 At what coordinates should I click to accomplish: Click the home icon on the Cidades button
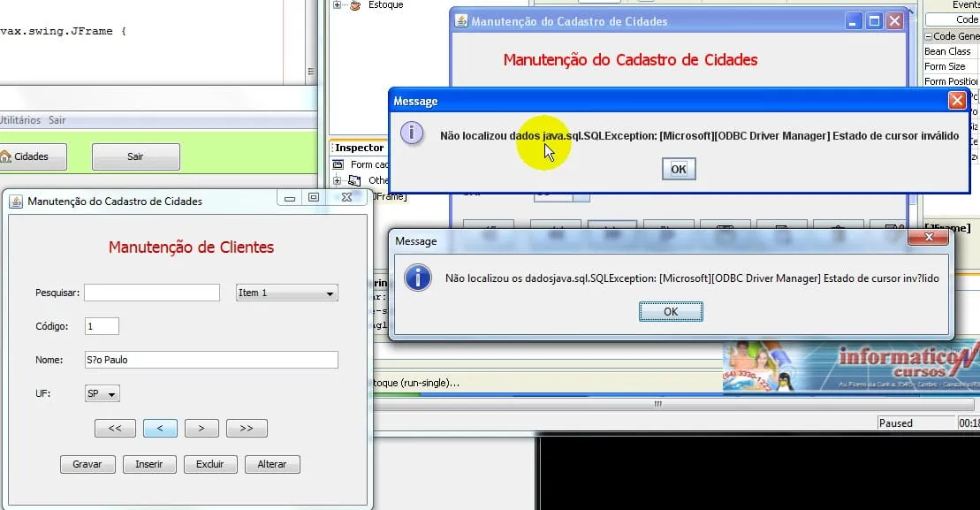click(x=5, y=156)
